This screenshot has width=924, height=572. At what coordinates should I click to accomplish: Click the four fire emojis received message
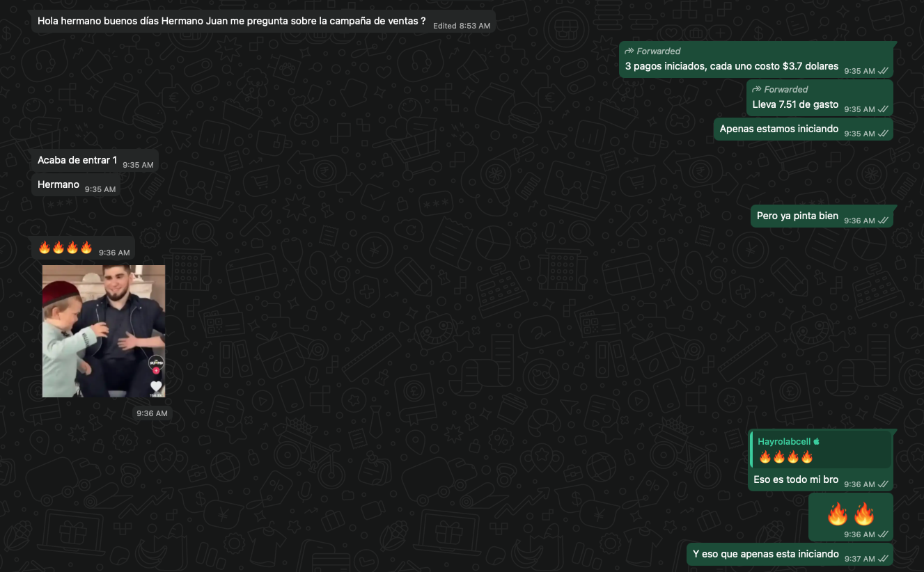(65, 248)
